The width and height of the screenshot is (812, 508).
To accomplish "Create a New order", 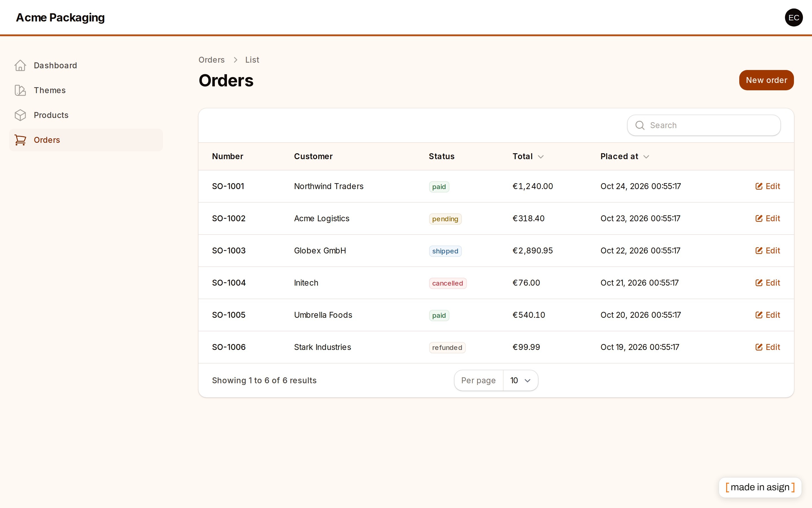I will tap(766, 80).
